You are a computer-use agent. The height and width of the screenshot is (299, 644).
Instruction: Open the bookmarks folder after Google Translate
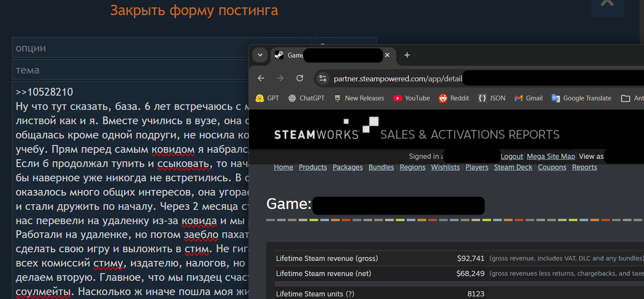[631, 98]
